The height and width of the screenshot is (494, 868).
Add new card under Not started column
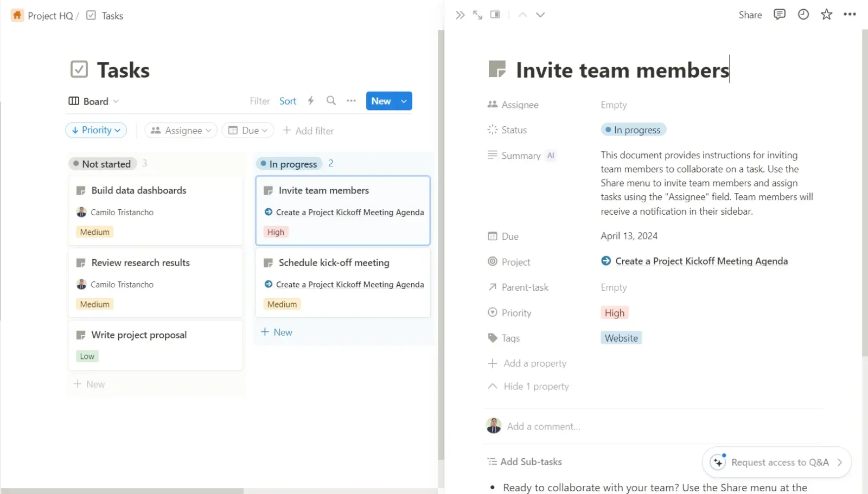click(90, 384)
